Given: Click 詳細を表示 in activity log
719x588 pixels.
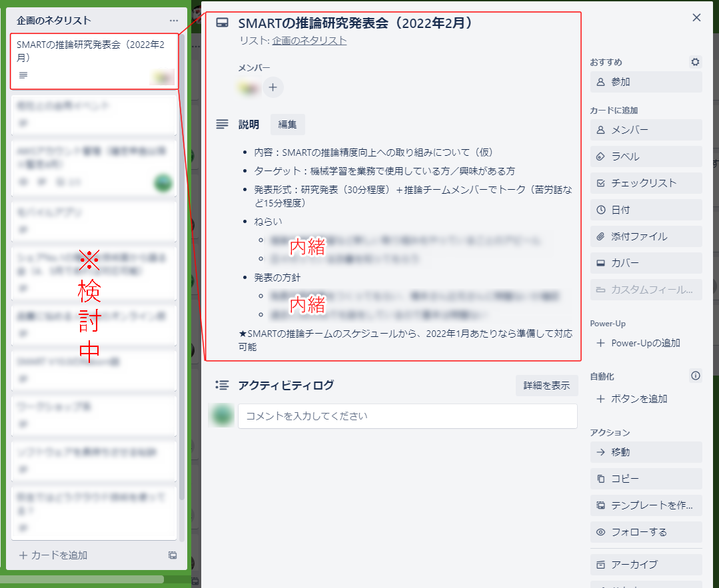Looking at the screenshot, I should [546, 386].
